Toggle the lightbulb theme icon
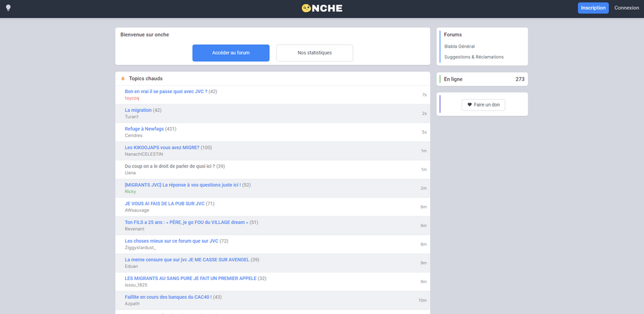Screen dimensions: 644x314 (x=8, y=8)
